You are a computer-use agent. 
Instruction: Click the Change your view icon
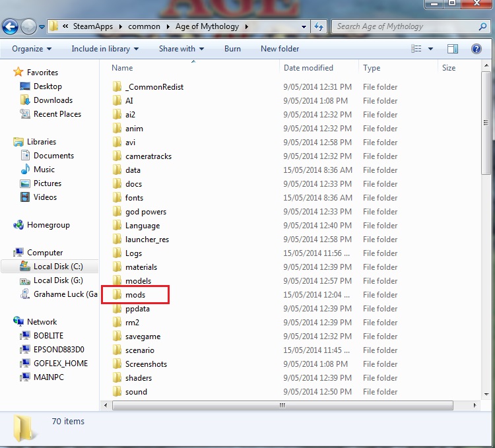pos(416,49)
